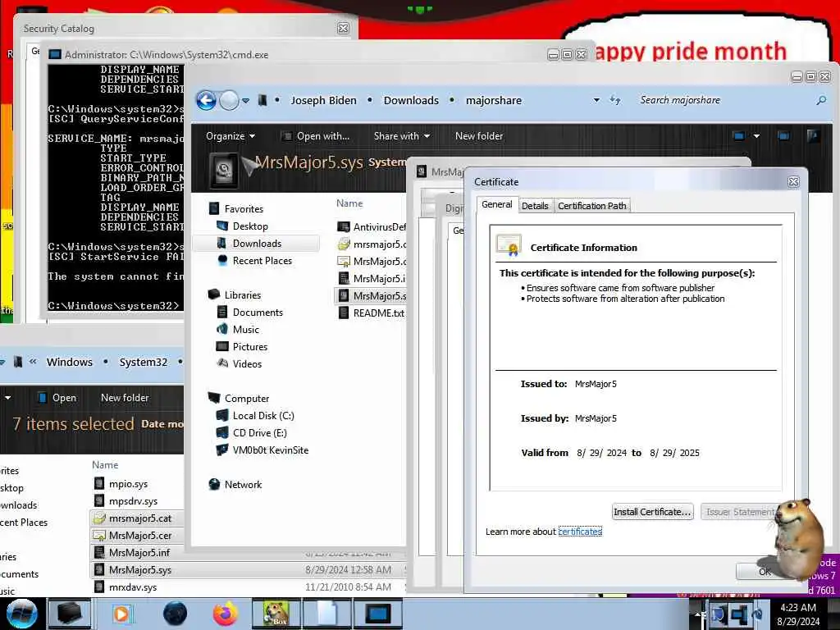Select Joseph Biden in the breadcrumb path
The width and height of the screenshot is (840, 630).
point(323,100)
